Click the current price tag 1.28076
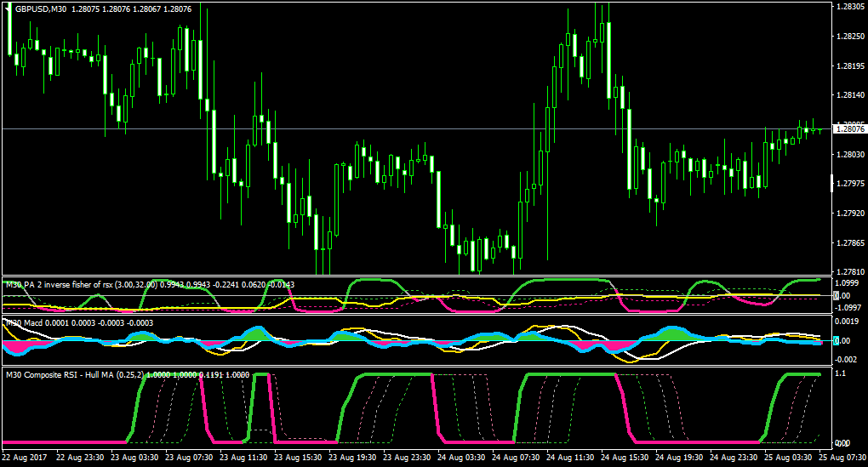This screenshot has width=868, height=467. (x=850, y=129)
